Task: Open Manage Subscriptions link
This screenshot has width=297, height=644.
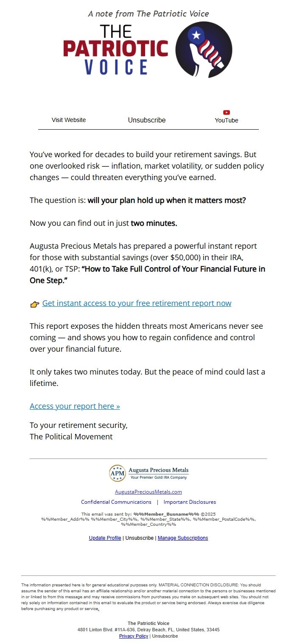Action: coord(183,538)
